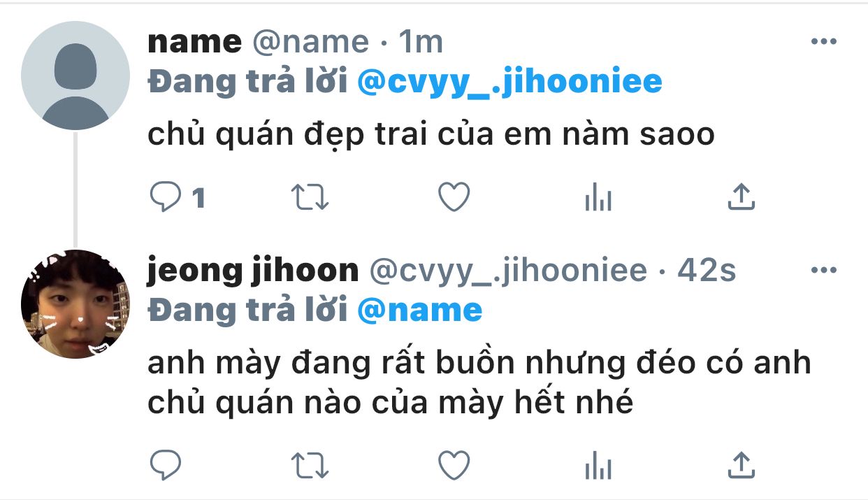The image size is (868, 500).
Task: View analytics of the first tweet
Action: click(598, 199)
